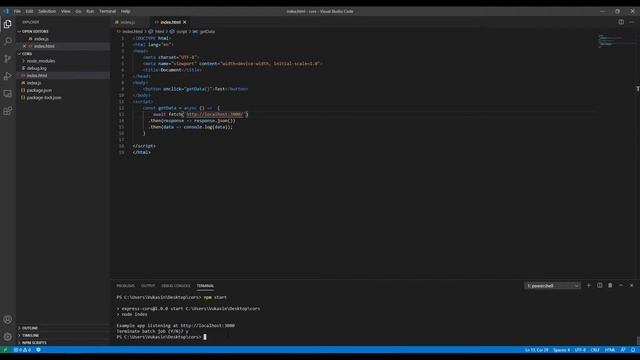This screenshot has width=640, height=360.
Task: Open the Search view in activity bar
Action: tap(7, 41)
